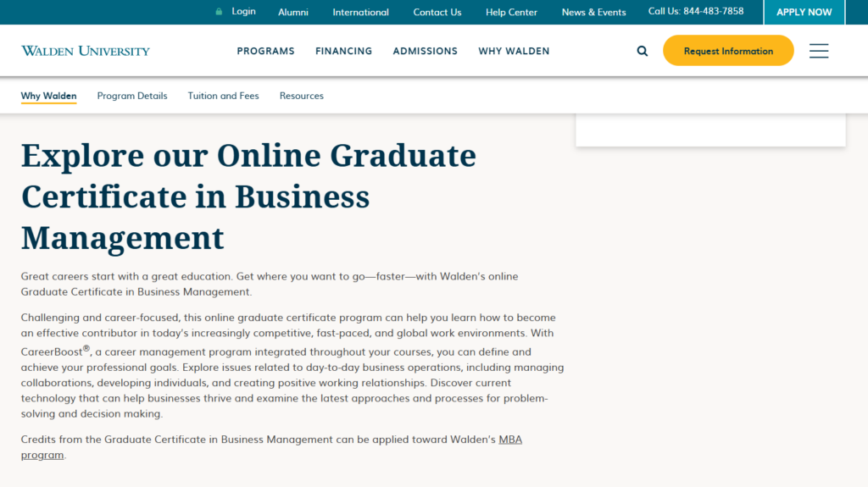This screenshot has width=868, height=487.
Task: Switch to the Tuition and Fees tab
Action: pyautogui.click(x=223, y=96)
